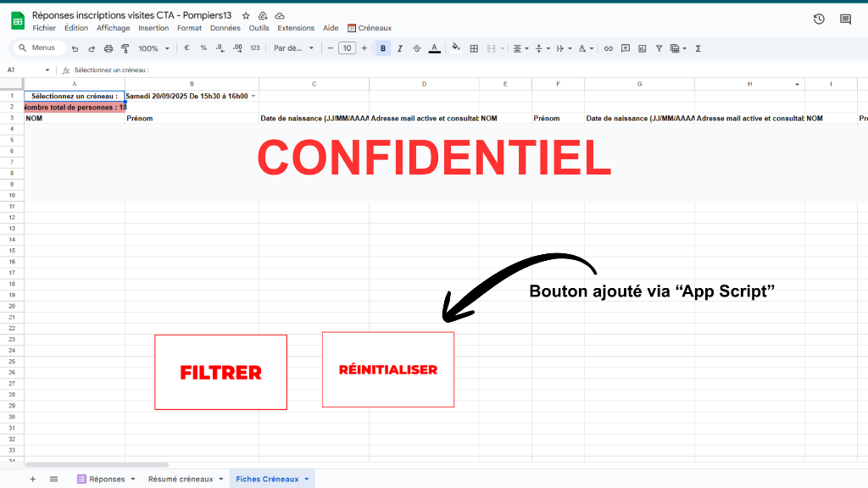This screenshot has width=868, height=488.
Task: Add a new sheet with plus
Action: [33, 480]
